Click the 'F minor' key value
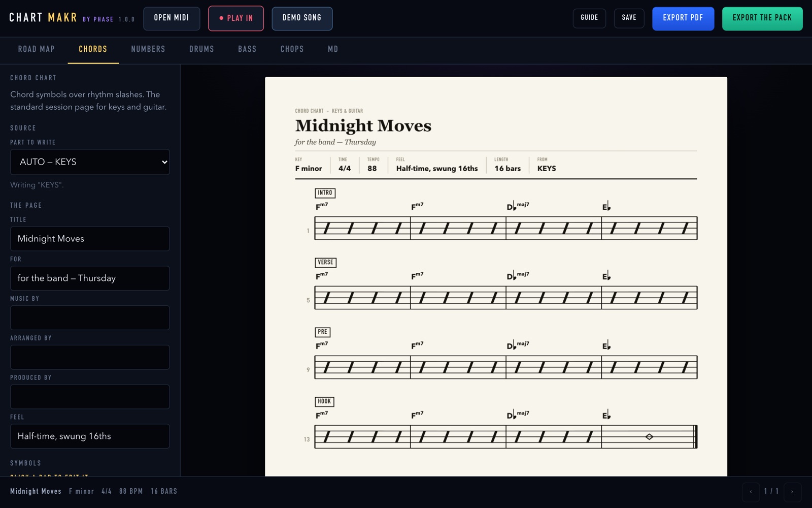The width and height of the screenshot is (812, 508). pyautogui.click(x=309, y=169)
